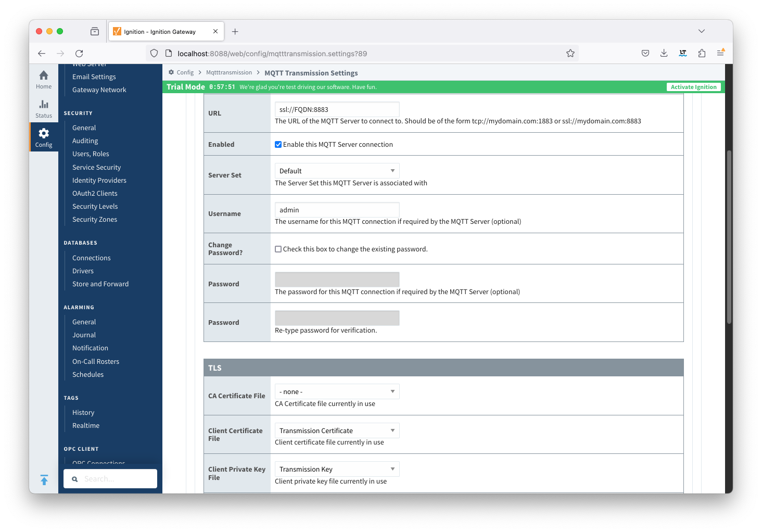Open the list all tabs chevron
This screenshot has height=532, width=762.
[x=702, y=31]
